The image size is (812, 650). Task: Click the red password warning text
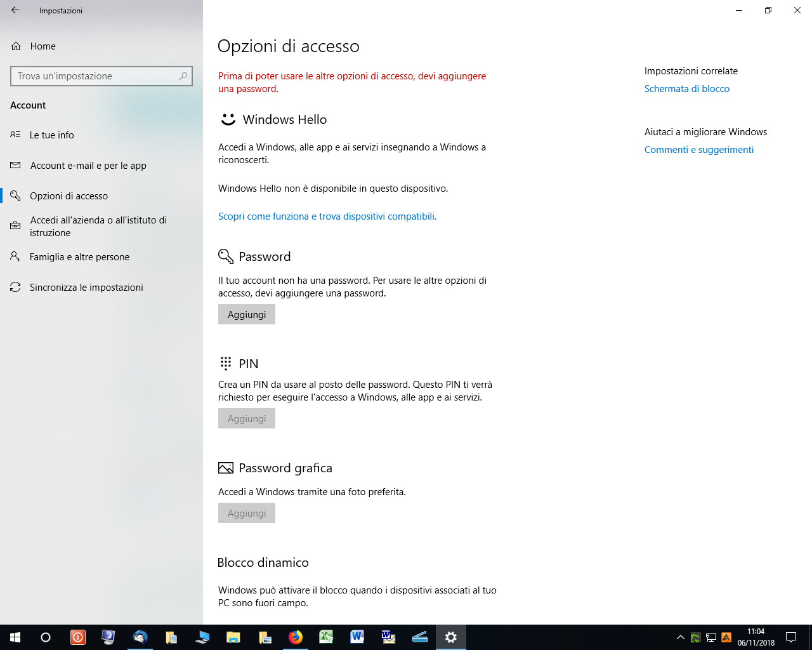[x=352, y=83]
